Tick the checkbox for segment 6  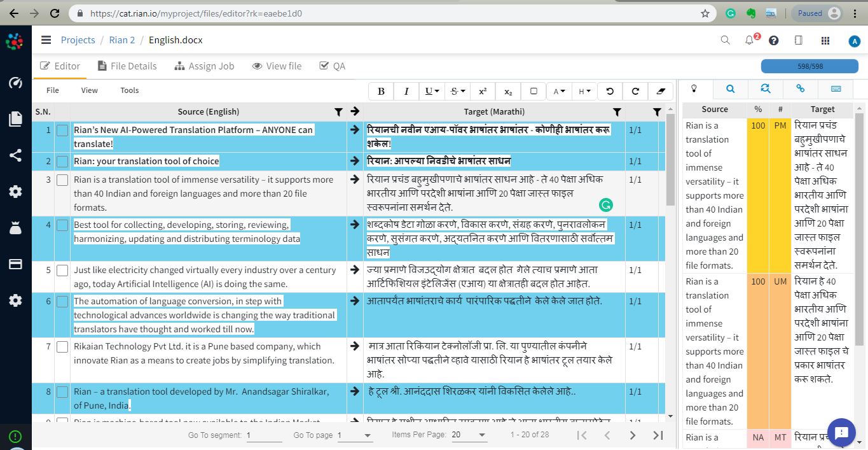tap(62, 302)
